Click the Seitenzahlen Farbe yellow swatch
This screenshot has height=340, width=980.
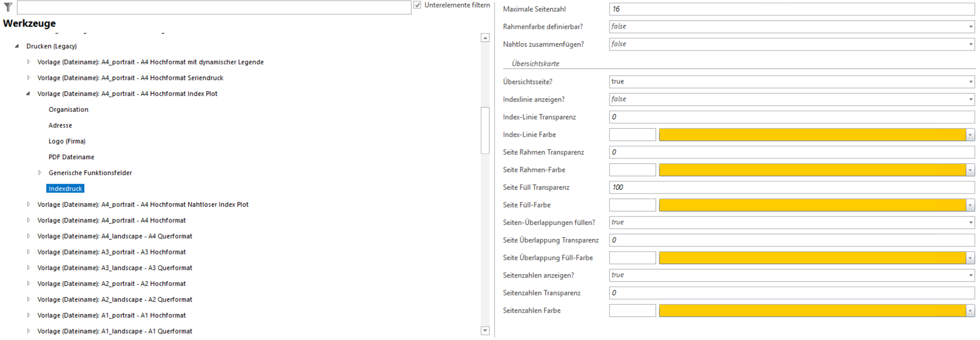[810, 310]
